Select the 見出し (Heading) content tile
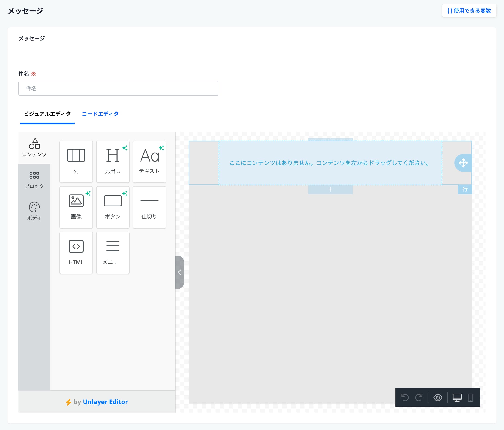 tap(113, 162)
